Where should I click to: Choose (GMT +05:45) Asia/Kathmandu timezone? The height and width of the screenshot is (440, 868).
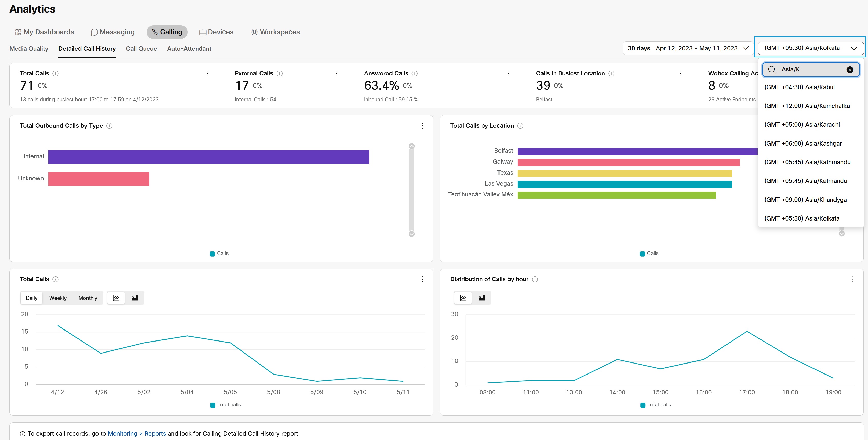click(811, 162)
